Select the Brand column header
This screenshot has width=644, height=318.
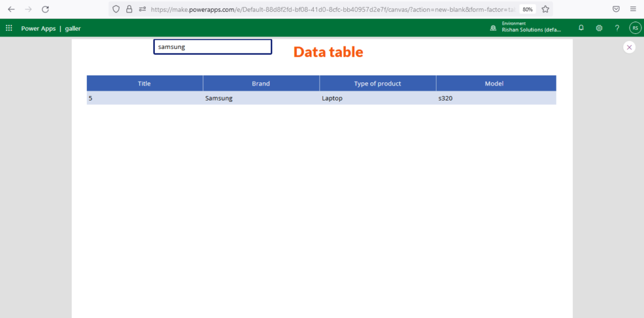(x=261, y=84)
